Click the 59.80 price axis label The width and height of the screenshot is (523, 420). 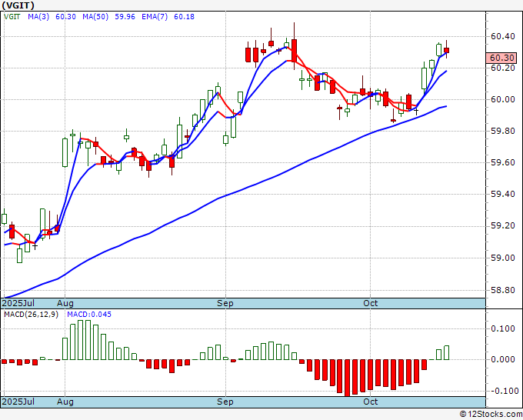503,131
